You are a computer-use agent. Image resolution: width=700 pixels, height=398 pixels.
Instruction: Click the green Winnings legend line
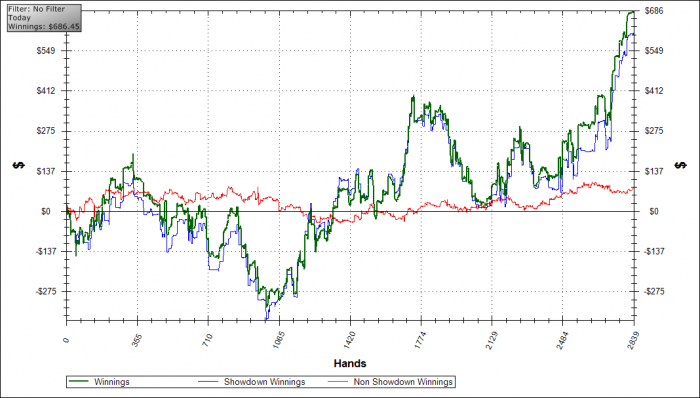click(78, 382)
